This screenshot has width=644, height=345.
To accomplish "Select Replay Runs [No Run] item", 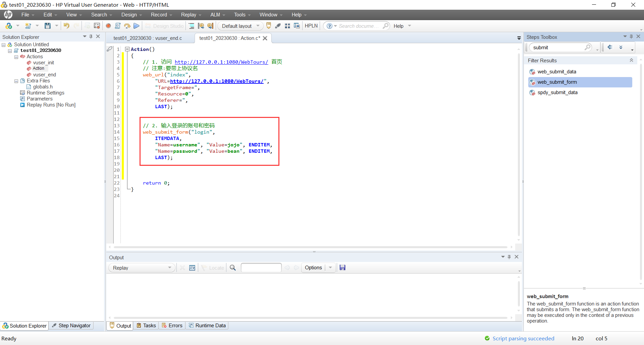I will tap(51, 105).
